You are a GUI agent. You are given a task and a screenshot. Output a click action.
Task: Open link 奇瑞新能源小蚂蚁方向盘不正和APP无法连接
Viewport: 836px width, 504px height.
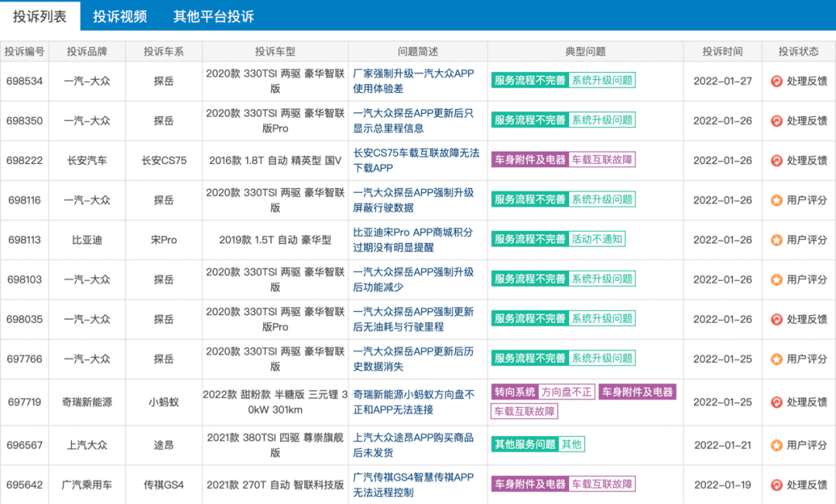(413, 402)
